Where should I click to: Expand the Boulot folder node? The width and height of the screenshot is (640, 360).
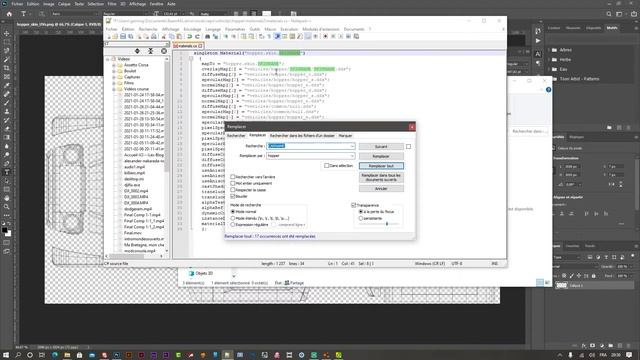(114, 71)
